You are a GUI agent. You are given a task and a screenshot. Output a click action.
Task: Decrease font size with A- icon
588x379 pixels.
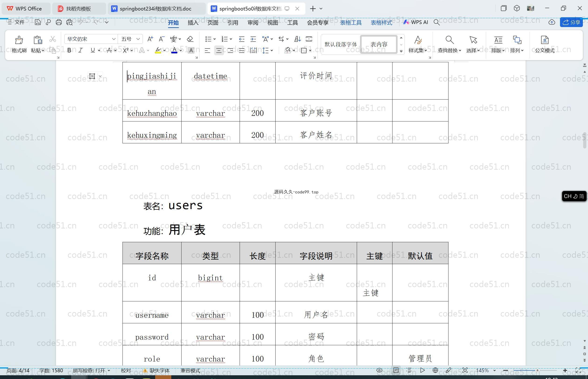point(162,39)
